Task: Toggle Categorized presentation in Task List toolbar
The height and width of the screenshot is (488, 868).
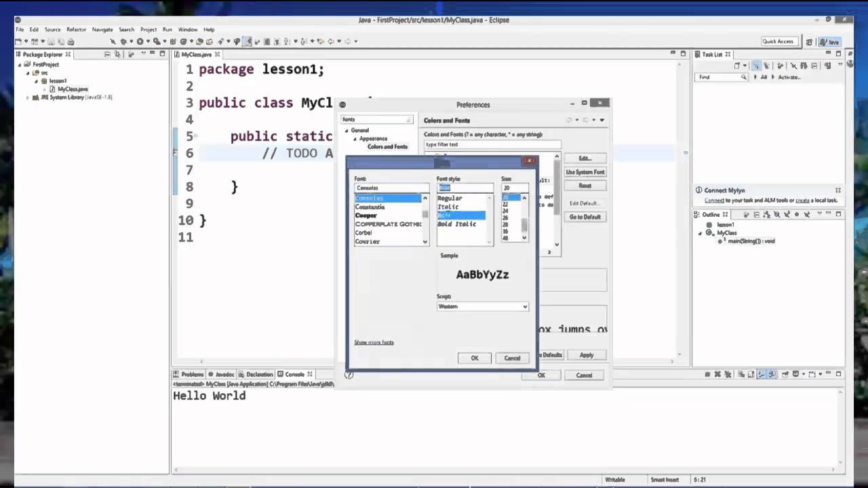Action: pos(756,66)
